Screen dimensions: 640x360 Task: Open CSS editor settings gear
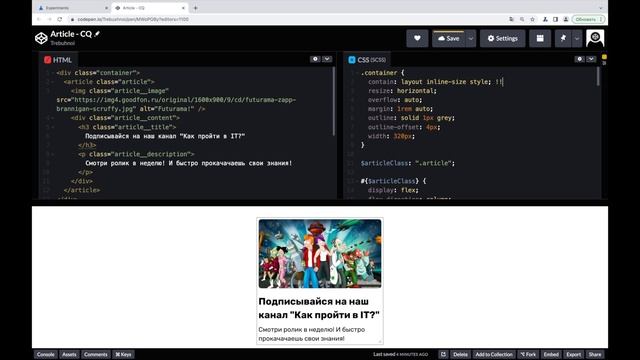pos(580,59)
